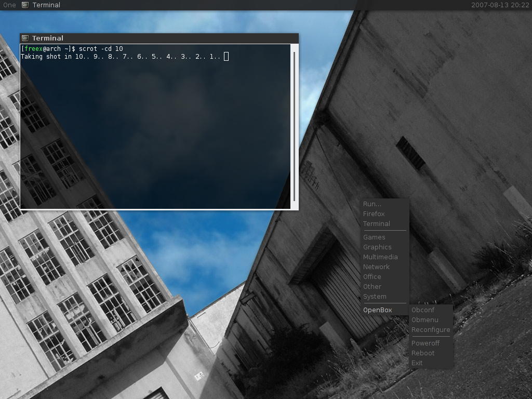
Task: Click the icon in the Terminal window titlebar
Action: (x=25, y=38)
